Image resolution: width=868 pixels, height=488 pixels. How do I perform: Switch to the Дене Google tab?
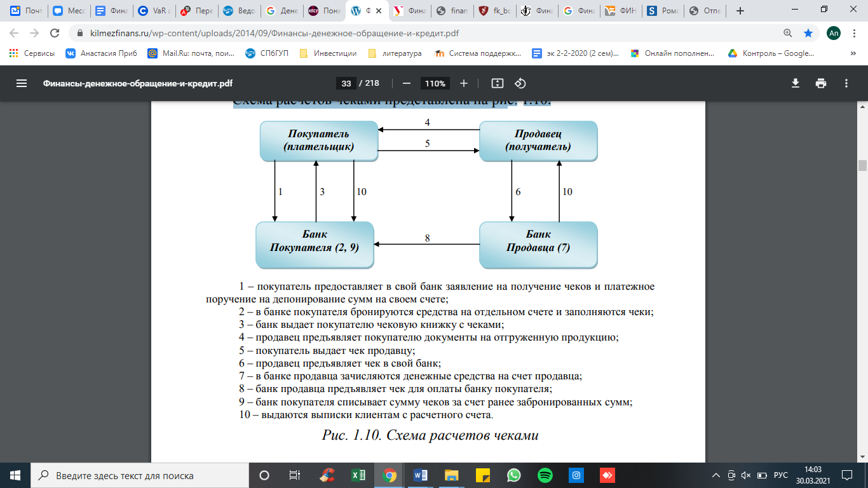point(281,11)
